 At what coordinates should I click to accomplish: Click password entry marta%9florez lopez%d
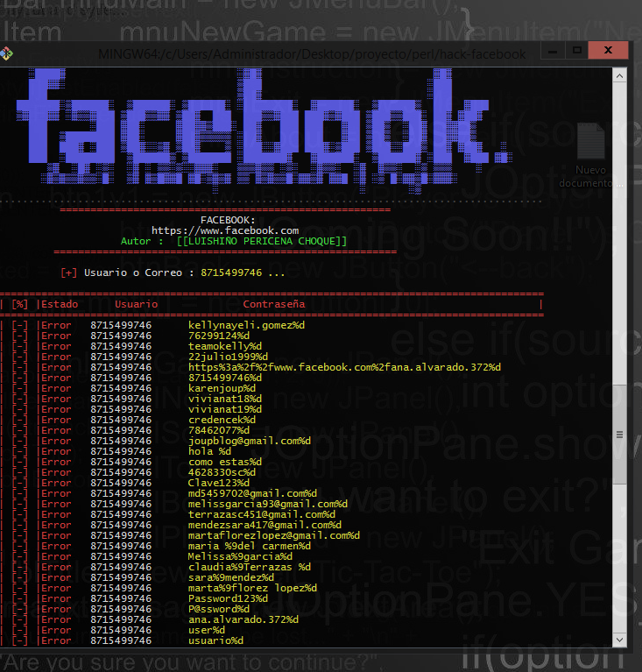(x=253, y=588)
